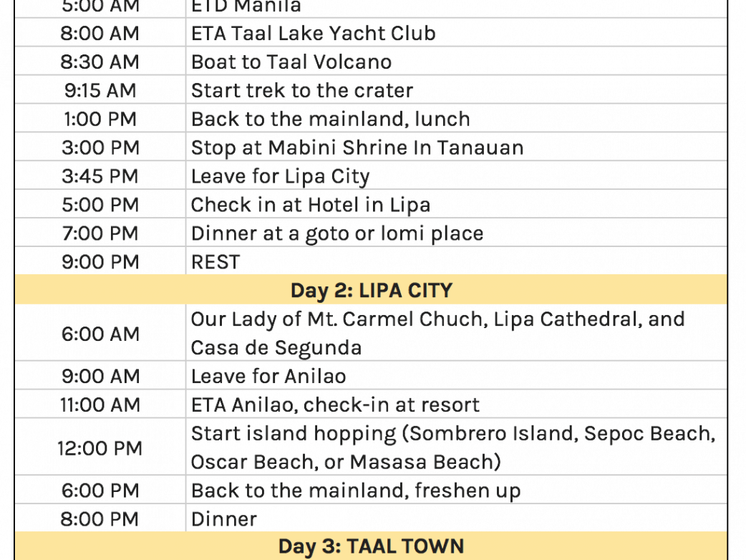Select "Back to the mainland, freshen up"

pos(355,491)
